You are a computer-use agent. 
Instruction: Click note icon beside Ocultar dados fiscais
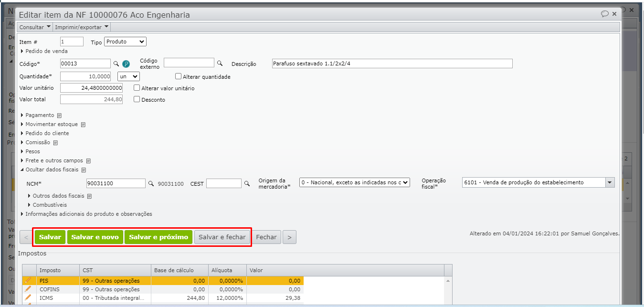pos(84,170)
